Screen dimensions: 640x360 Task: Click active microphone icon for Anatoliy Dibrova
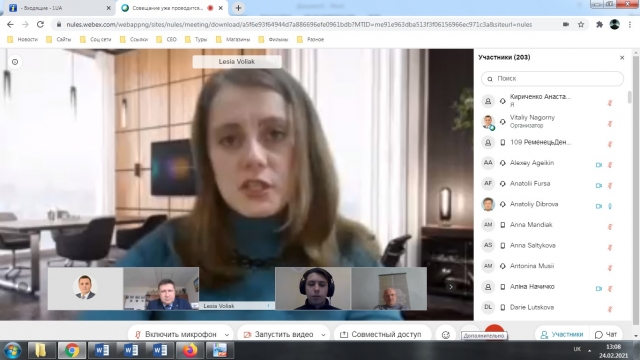click(610, 206)
